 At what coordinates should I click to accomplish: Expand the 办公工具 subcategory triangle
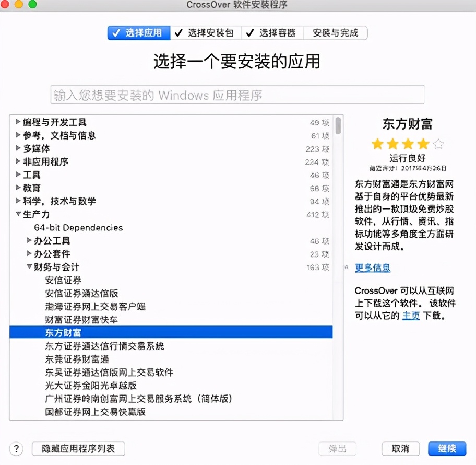click(x=29, y=240)
